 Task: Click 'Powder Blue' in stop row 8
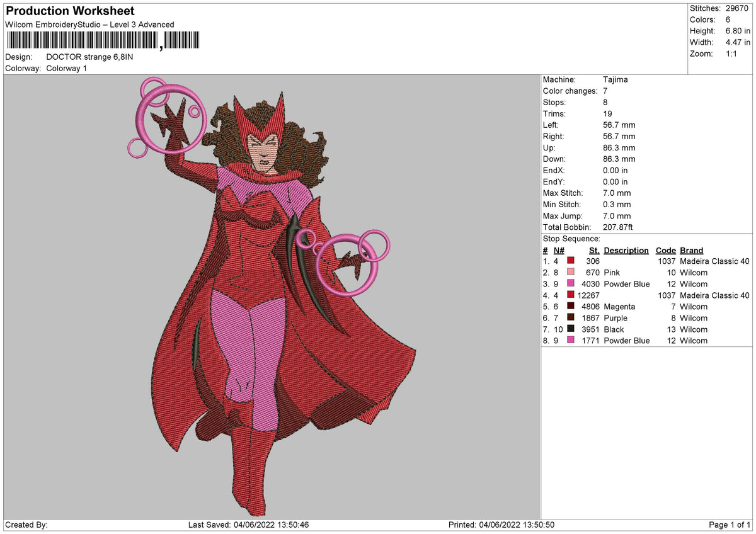(x=627, y=341)
